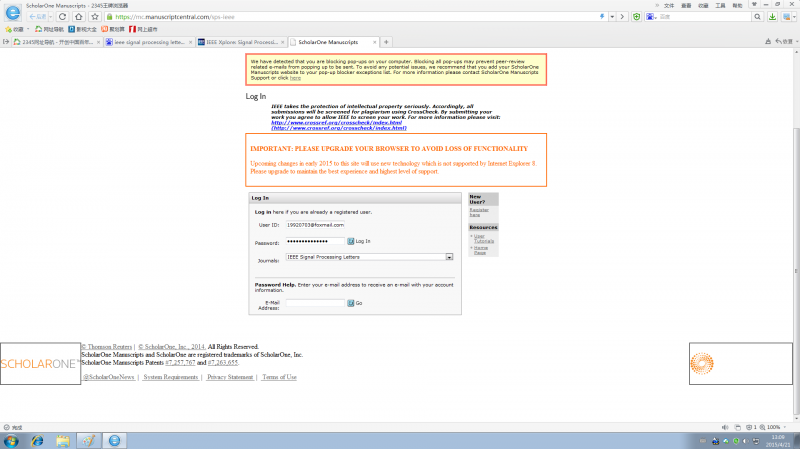Open the 帮助 menu
The image size is (800, 449).
coord(737,6)
